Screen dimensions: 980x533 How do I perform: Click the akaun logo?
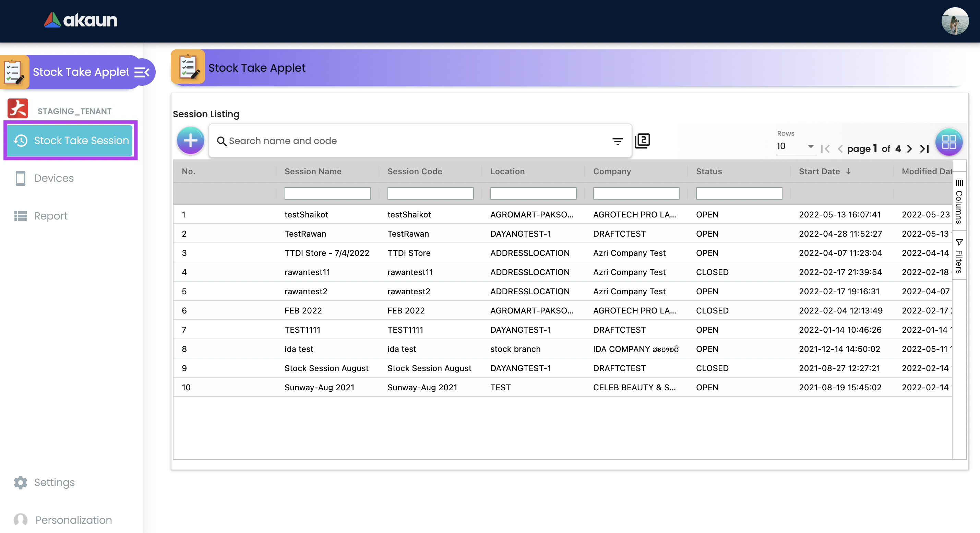click(x=81, y=20)
